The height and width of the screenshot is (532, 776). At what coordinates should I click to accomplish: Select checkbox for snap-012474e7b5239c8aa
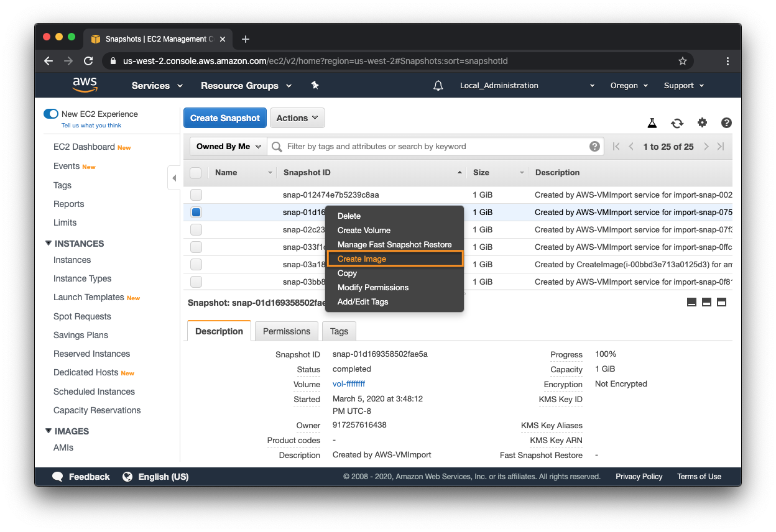[x=196, y=195]
